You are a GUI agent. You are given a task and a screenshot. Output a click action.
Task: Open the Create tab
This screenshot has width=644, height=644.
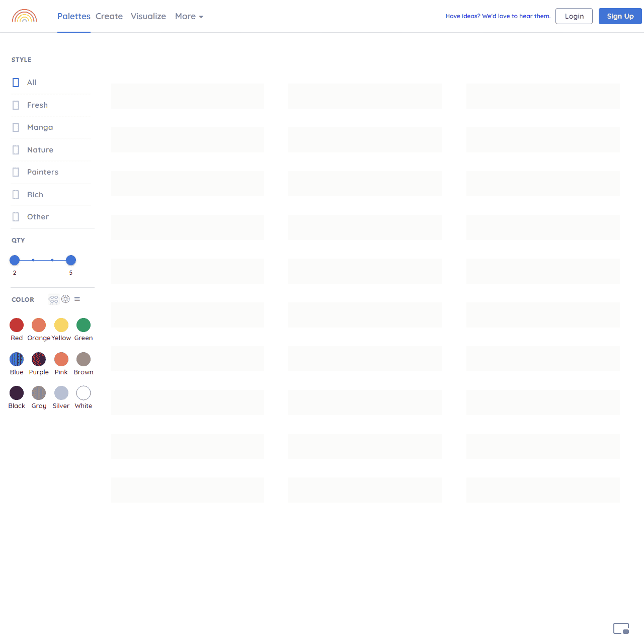click(109, 16)
